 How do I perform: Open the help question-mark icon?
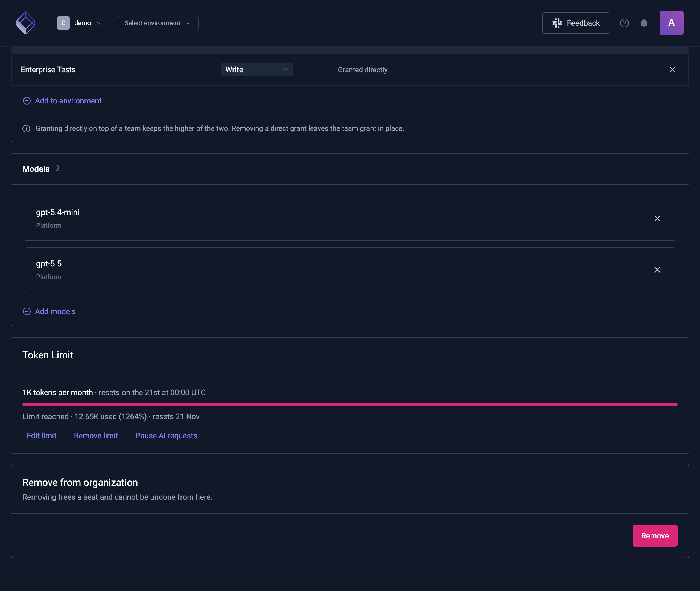coord(624,23)
